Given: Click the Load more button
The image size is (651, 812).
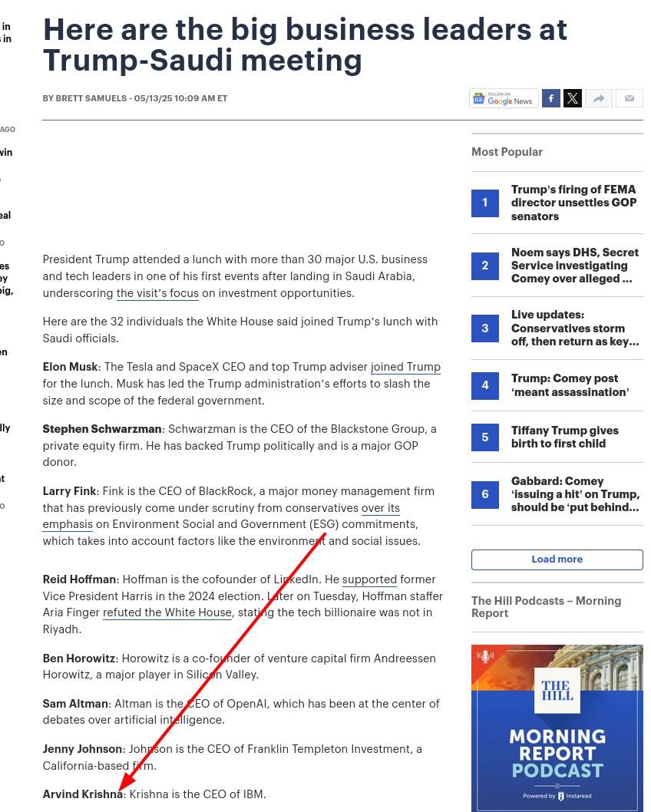Looking at the screenshot, I should [557, 559].
